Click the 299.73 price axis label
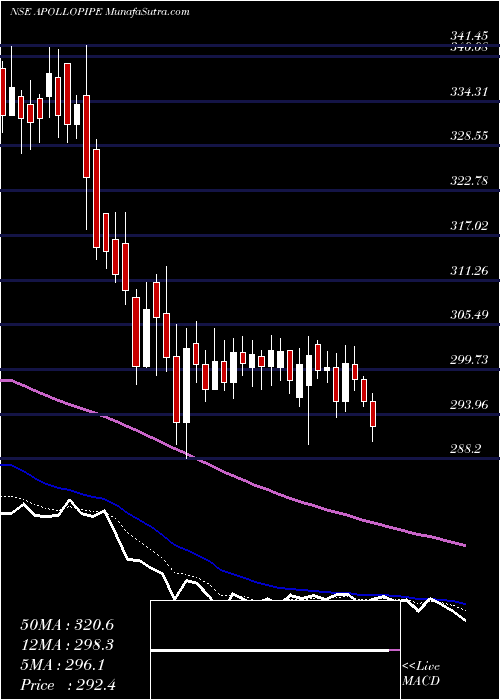This screenshot has width=500, height=700. coord(469,360)
